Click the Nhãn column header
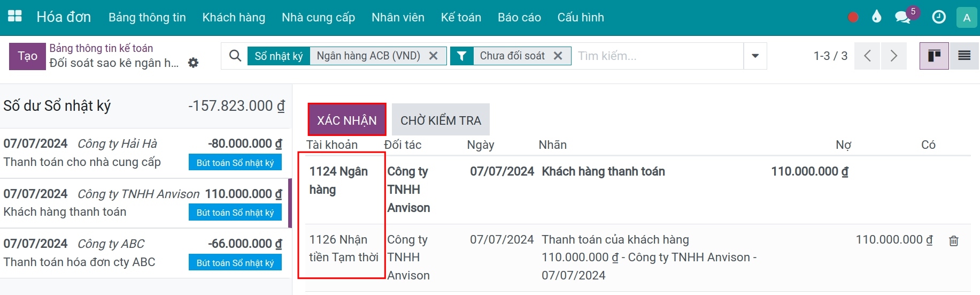The height and width of the screenshot is (295, 980). 552,145
